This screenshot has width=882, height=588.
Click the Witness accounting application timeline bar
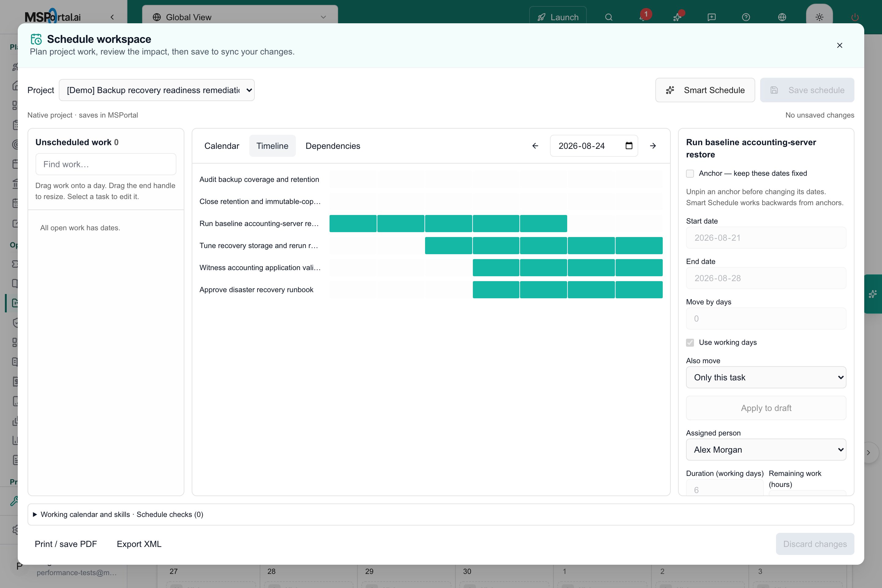coord(567,268)
